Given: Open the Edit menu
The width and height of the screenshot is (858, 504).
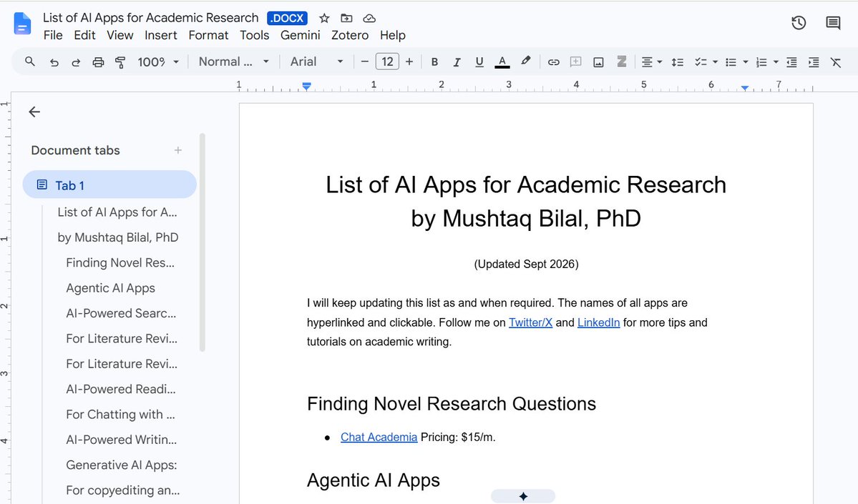Looking at the screenshot, I should coord(84,35).
